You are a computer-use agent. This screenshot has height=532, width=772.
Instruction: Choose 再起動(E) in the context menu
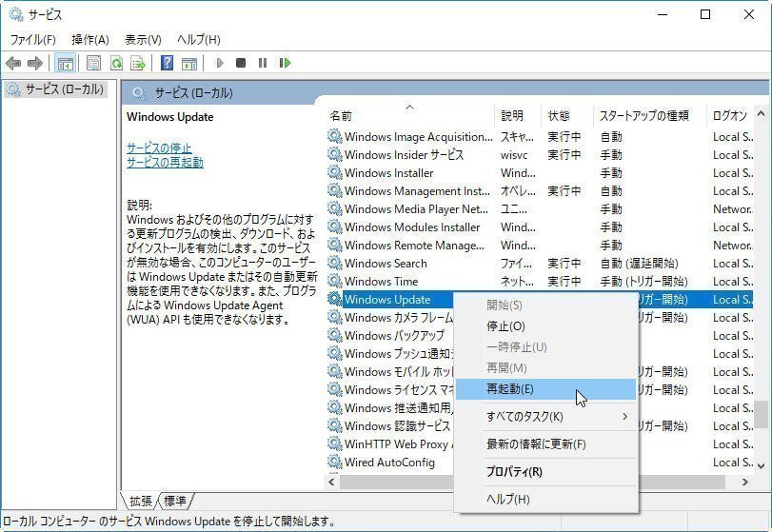tap(545, 389)
